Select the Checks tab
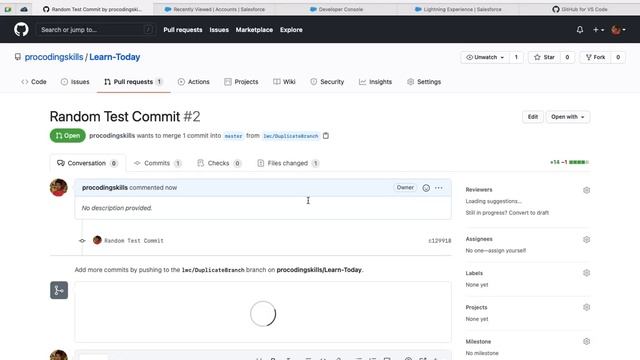This screenshot has width=640, height=360. tap(219, 163)
